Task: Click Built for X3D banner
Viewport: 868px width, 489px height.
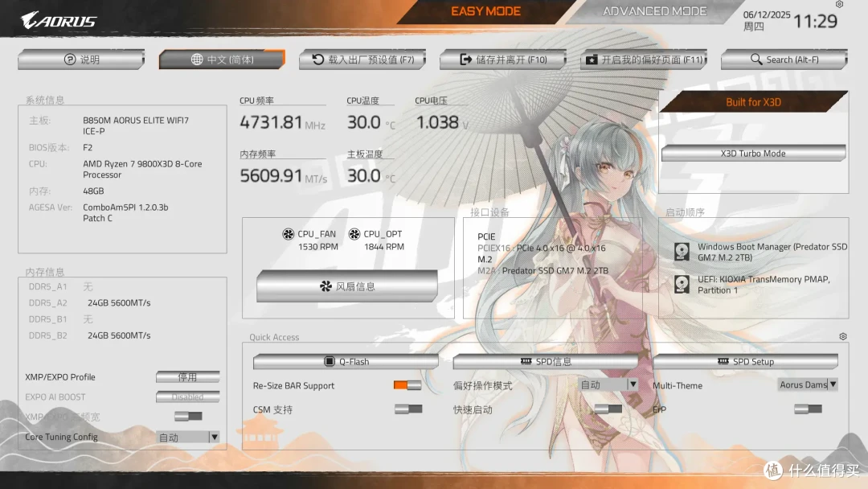Action: [x=753, y=102]
